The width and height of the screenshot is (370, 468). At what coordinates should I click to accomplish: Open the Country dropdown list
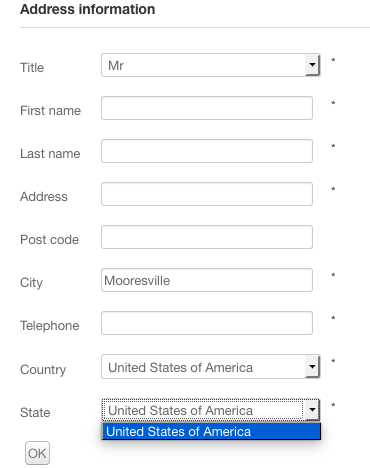tap(211, 367)
